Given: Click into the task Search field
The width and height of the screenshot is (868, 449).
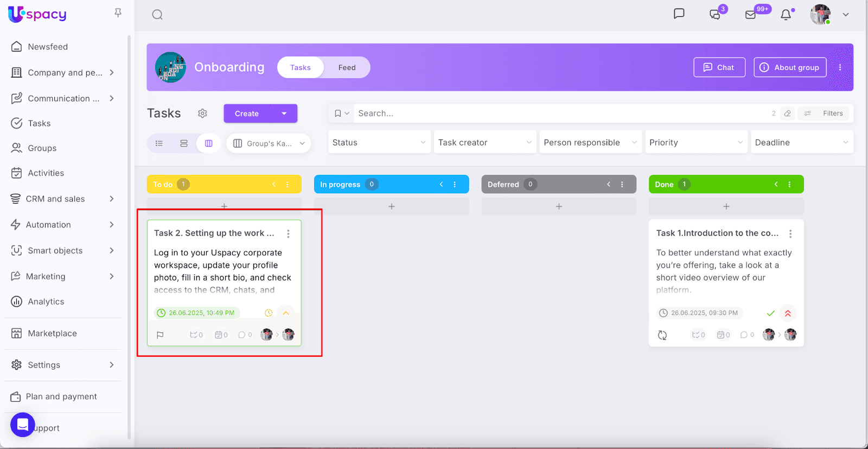Looking at the screenshot, I should [x=559, y=113].
